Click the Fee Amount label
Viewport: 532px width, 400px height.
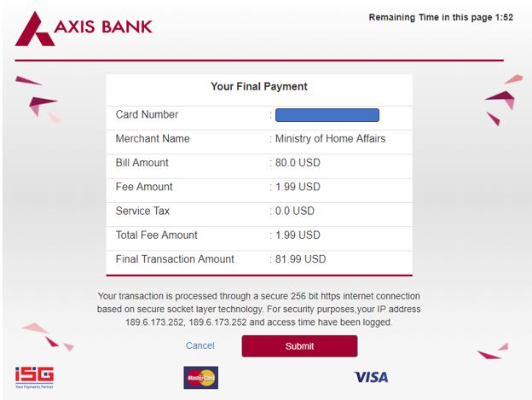click(x=144, y=187)
